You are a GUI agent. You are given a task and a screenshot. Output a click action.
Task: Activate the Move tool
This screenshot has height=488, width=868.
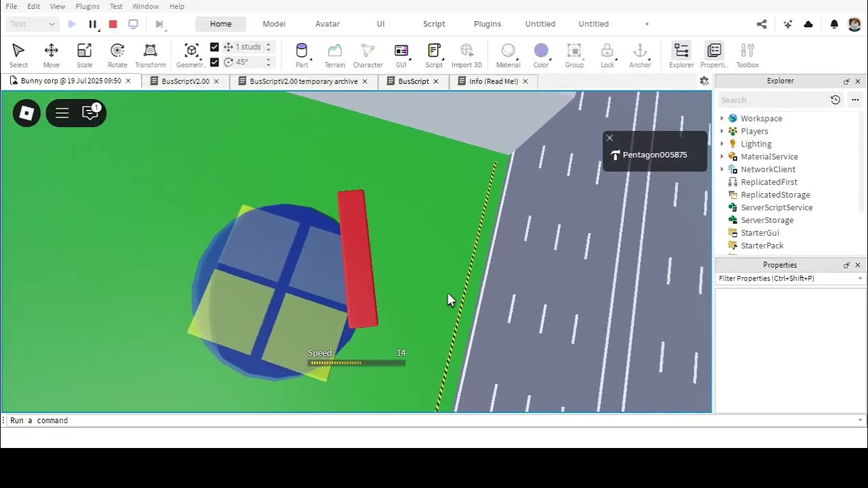(x=51, y=56)
